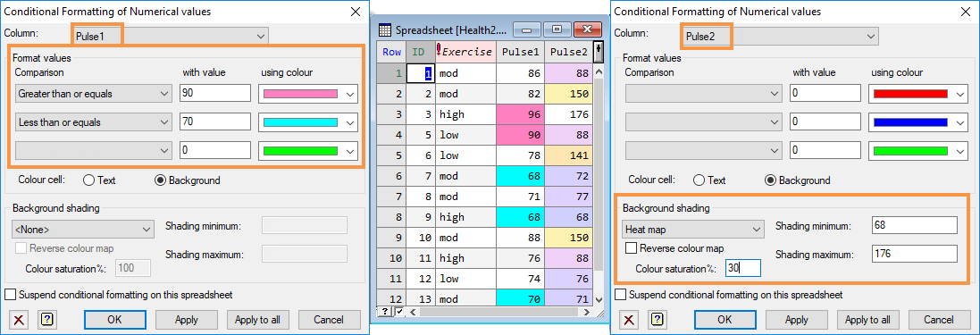Click the column pin icon beside Pulse2 header
Screen dimensions: 980x335
[x=599, y=51]
